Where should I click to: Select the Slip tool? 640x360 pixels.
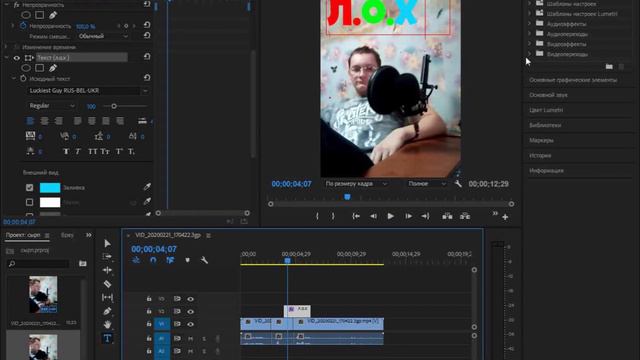tap(107, 297)
